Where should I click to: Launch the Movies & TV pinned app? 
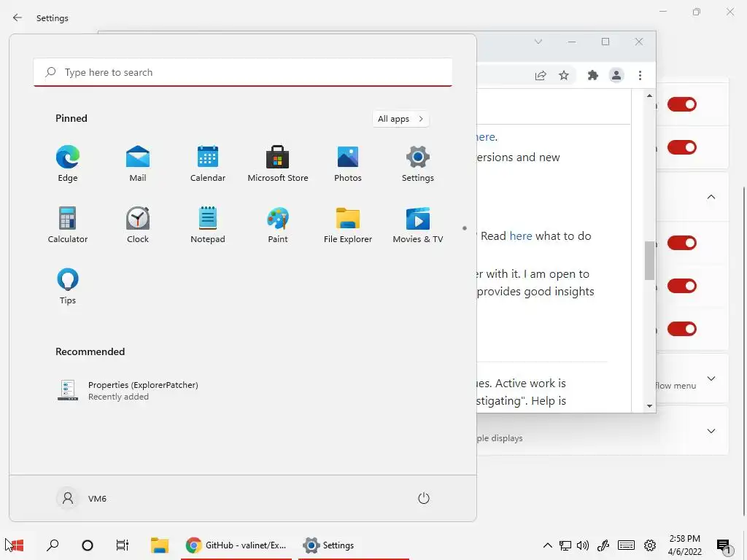(x=418, y=225)
